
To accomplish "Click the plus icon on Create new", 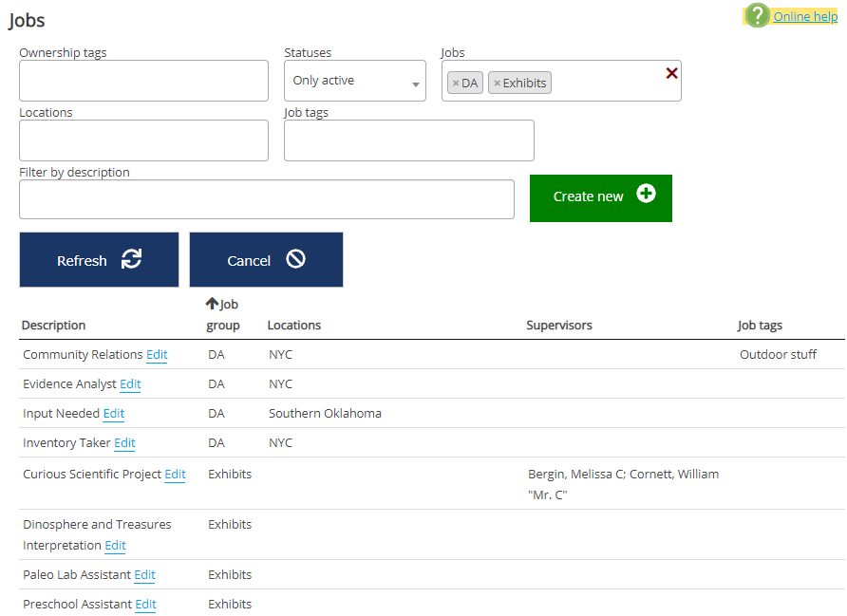I will click(646, 195).
